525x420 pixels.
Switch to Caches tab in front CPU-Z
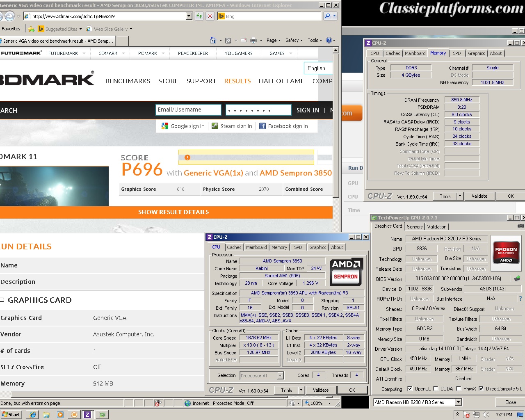[x=234, y=247]
